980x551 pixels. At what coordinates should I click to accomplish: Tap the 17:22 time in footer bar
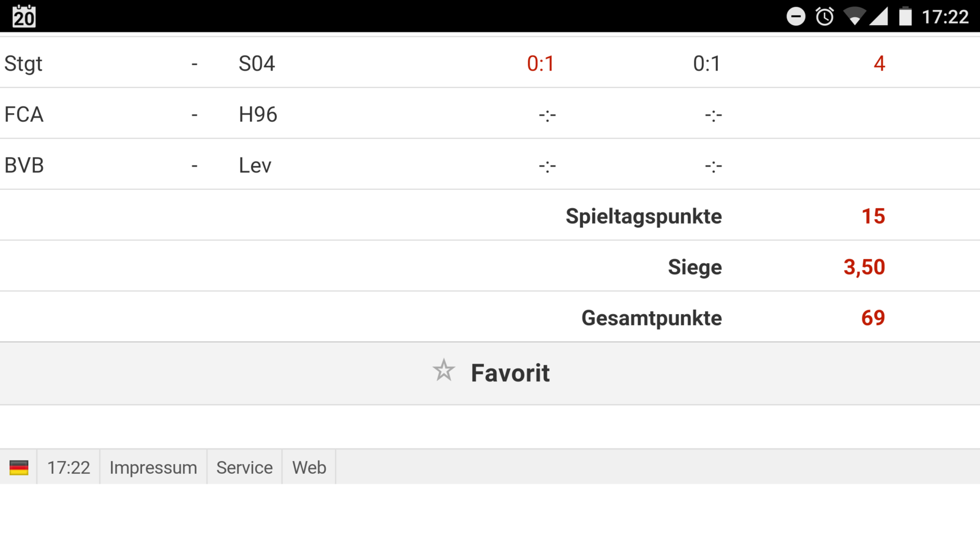point(69,468)
